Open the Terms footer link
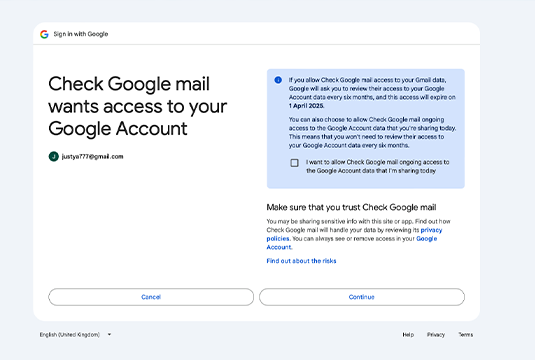Screen dimensions: 535x360 (x=466, y=334)
